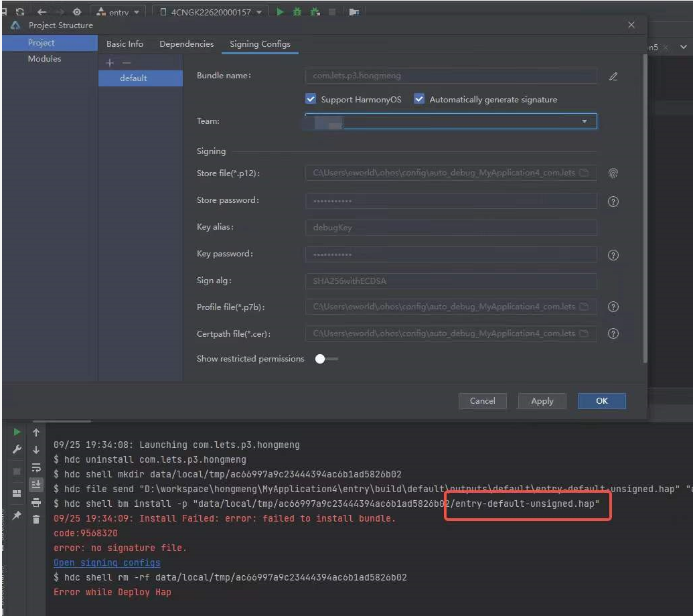The height and width of the screenshot is (616, 693).
Task: Open the device selector 4CNGK22620000157 dropdown
Action: [x=210, y=12]
